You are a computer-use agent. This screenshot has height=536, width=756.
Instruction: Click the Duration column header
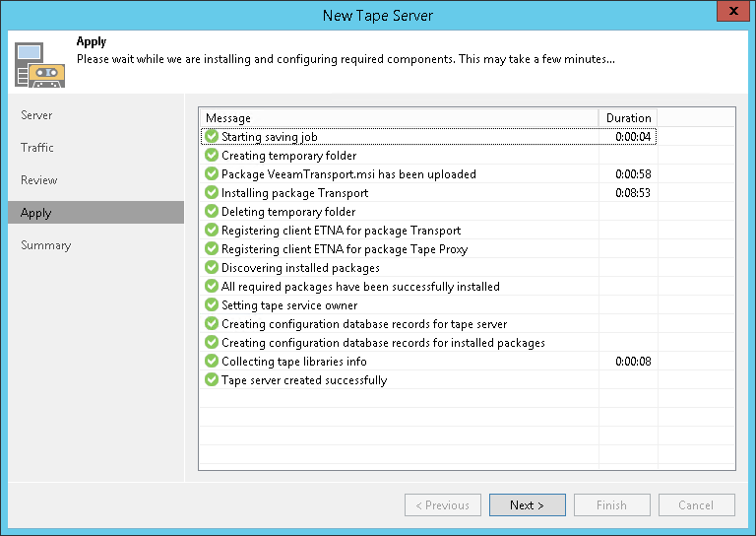628,118
